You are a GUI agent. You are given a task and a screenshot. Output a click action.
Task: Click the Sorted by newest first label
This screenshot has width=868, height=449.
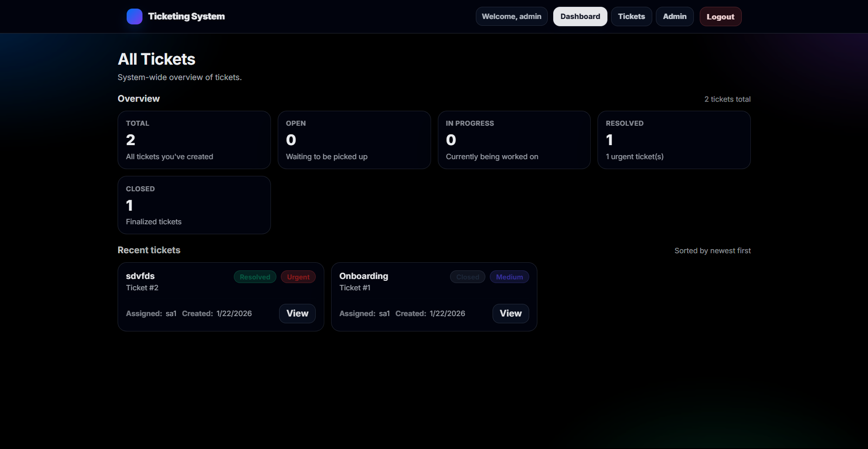click(712, 250)
